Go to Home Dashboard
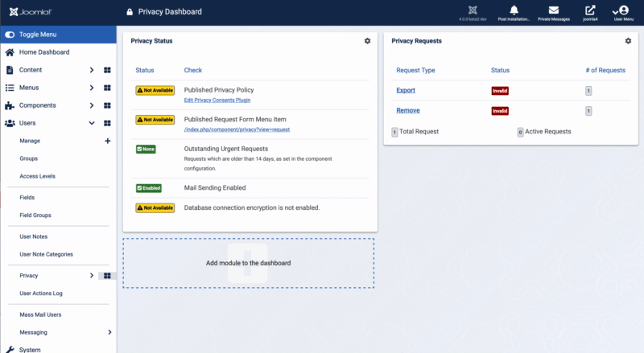Screen dimensions: 644x353 [44, 52]
